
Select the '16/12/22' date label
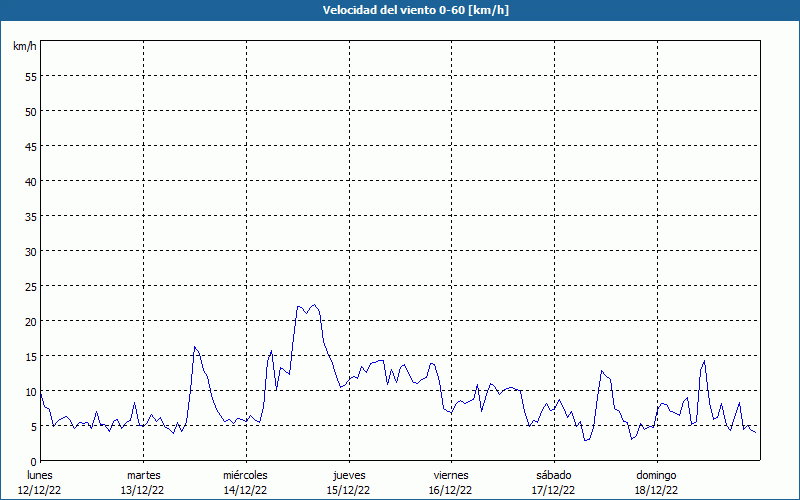(451, 490)
